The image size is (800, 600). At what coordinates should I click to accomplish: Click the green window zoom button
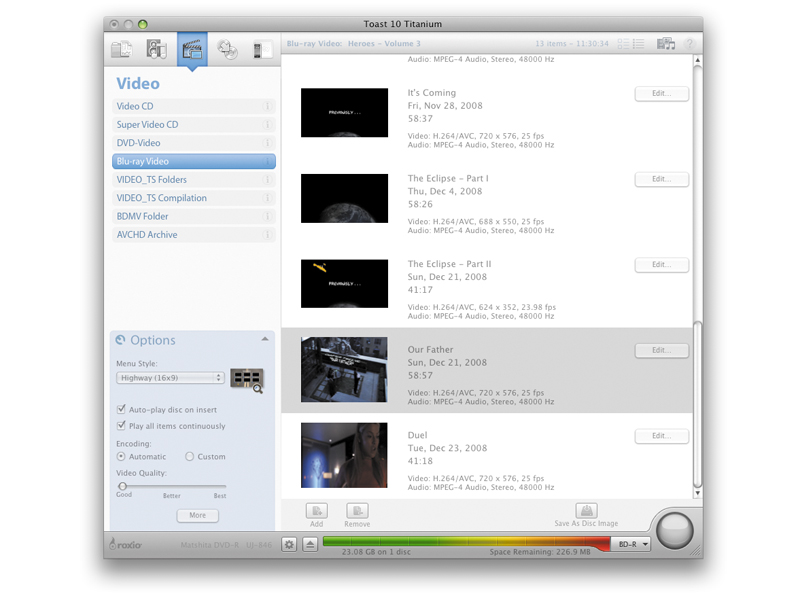coord(143,24)
